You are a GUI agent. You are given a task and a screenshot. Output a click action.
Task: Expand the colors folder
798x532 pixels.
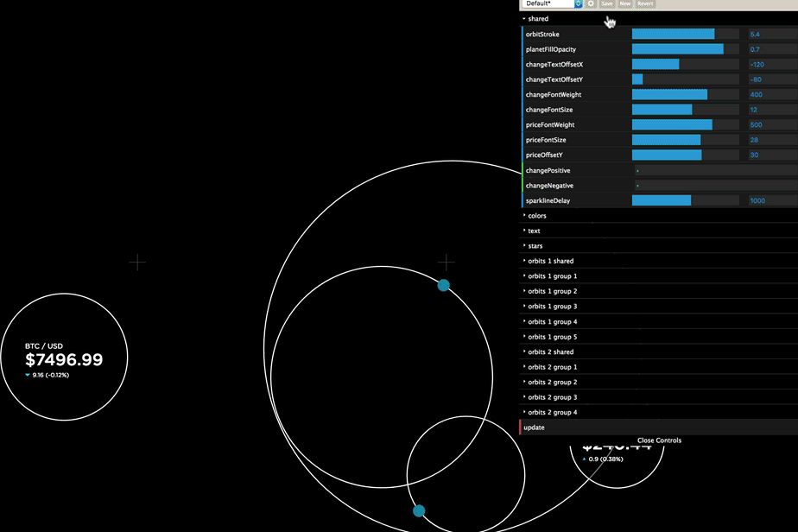(659, 216)
